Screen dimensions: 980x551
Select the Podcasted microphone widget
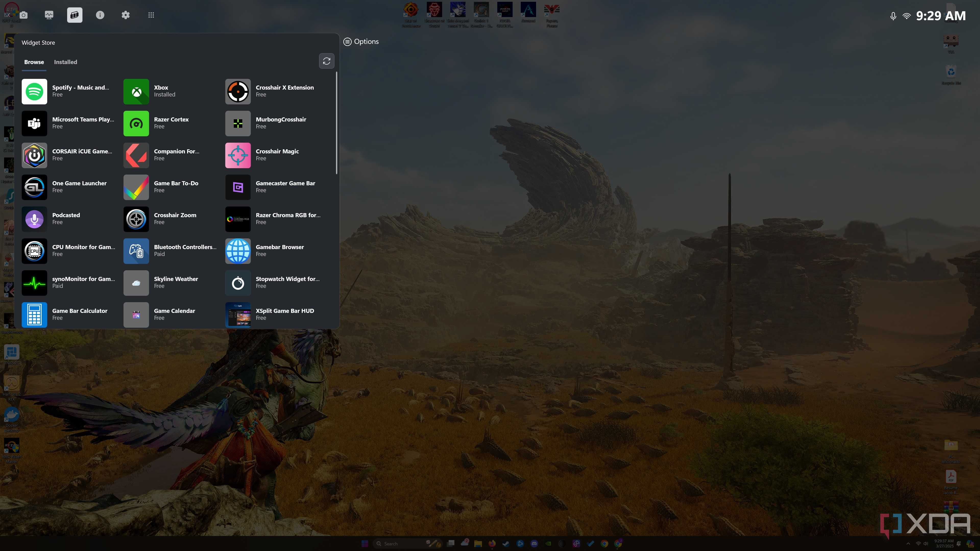[x=68, y=219]
